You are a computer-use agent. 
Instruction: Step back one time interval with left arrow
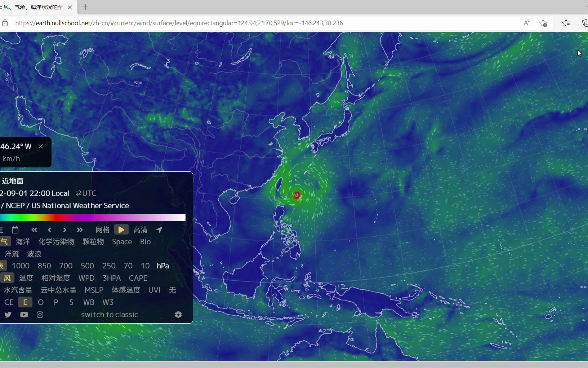coord(49,230)
